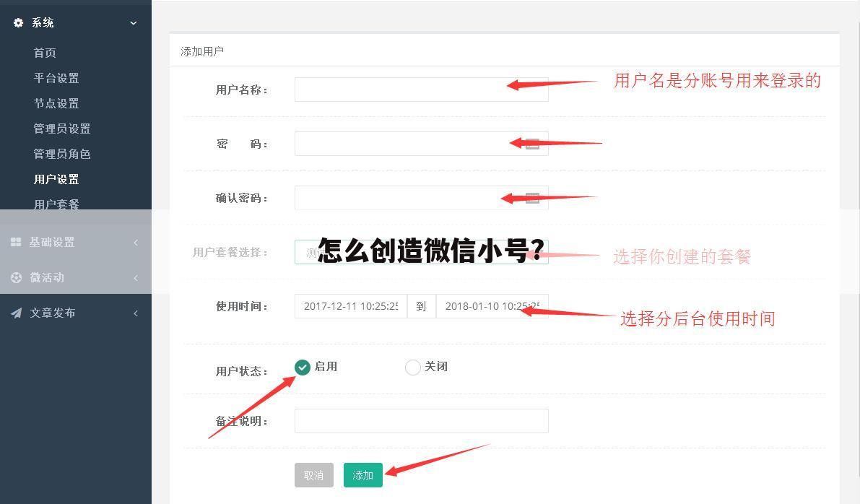
Task: Focus the 密码 input field
Action: point(421,144)
